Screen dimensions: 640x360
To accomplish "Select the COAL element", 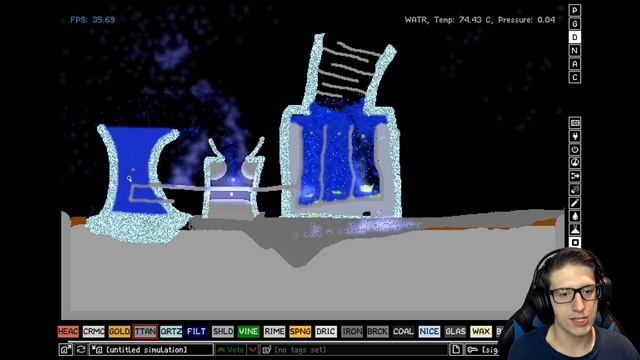I will click(x=403, y=331).
